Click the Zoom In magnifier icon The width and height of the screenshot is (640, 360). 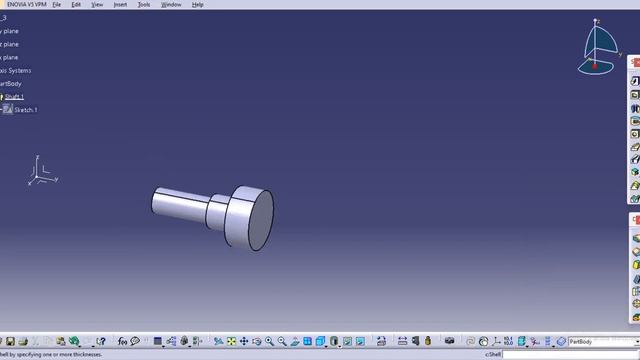[269, 341]
